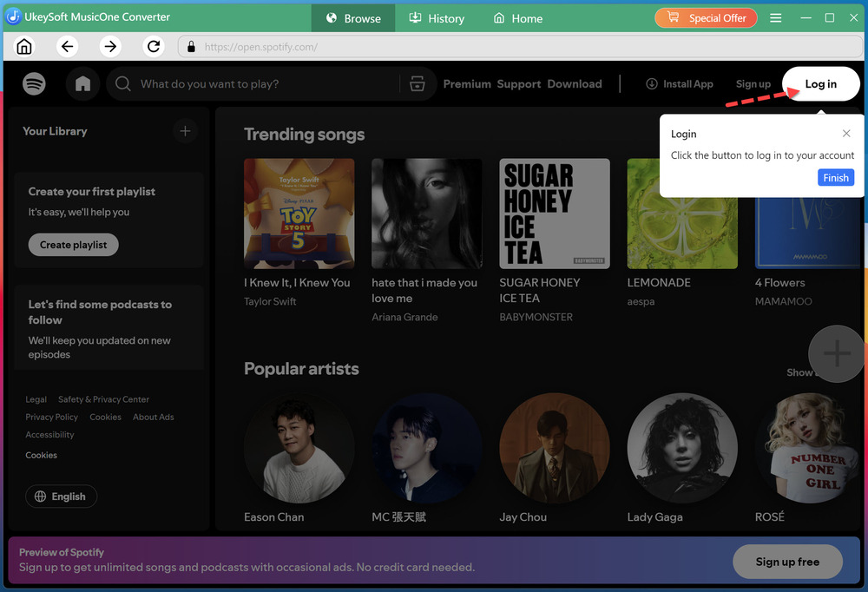Click 'I Knew It, I Knew You' title
Screen dimensions: 868x592
coord(297,283)
